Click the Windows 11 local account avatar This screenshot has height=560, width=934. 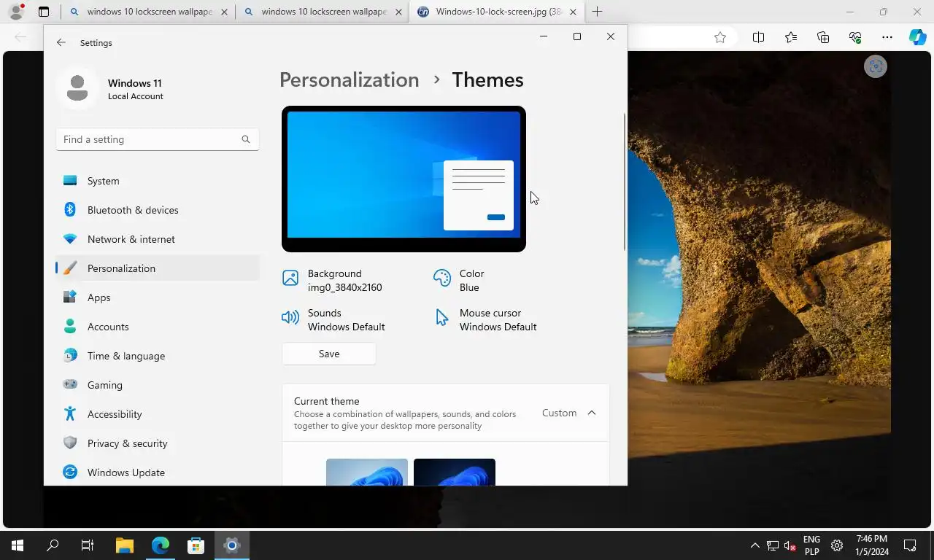[77, 89]
